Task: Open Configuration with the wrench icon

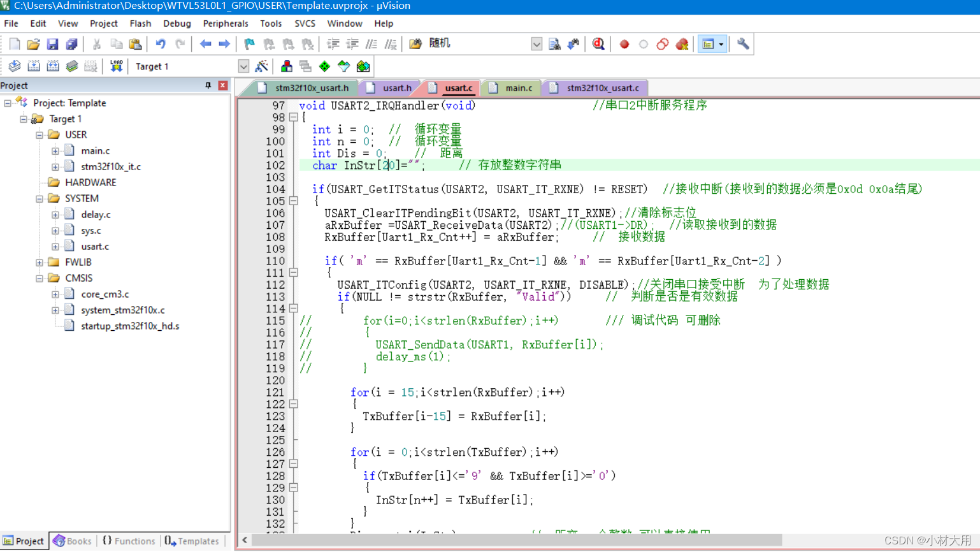Action: [x=743, y=44]
